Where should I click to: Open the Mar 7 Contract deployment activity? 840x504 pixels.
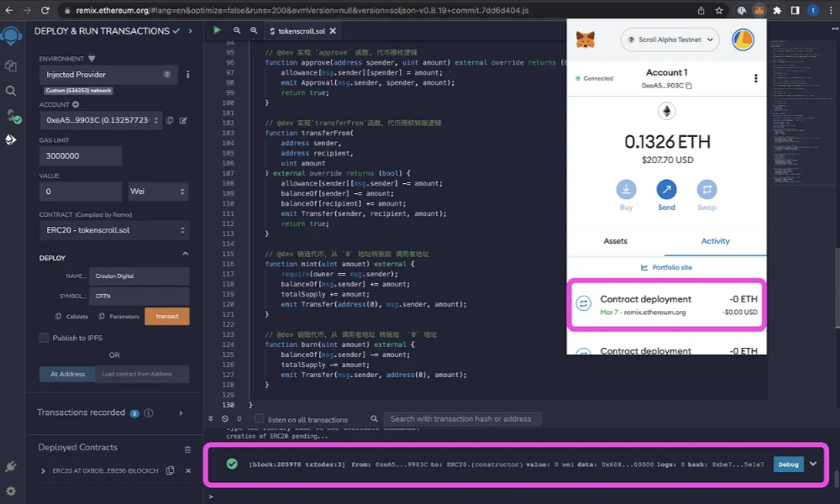666,305
